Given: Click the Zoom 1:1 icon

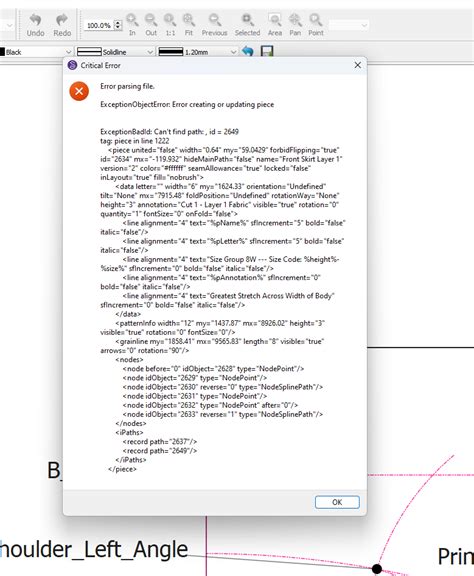Looking at the screenshot, I should click(170, 25).
